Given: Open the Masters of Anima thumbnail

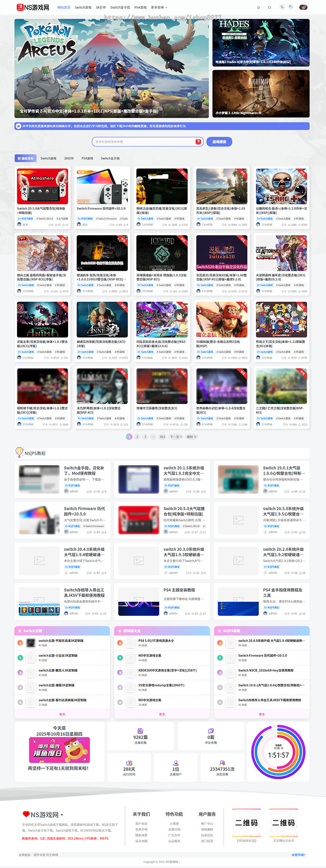Looking at the screenshot, I should (42, 320).
